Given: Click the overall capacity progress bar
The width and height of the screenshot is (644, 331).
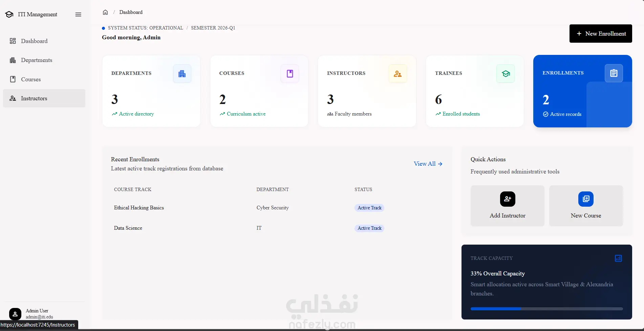Looking at the screenshot, I should tap(546, 309).
